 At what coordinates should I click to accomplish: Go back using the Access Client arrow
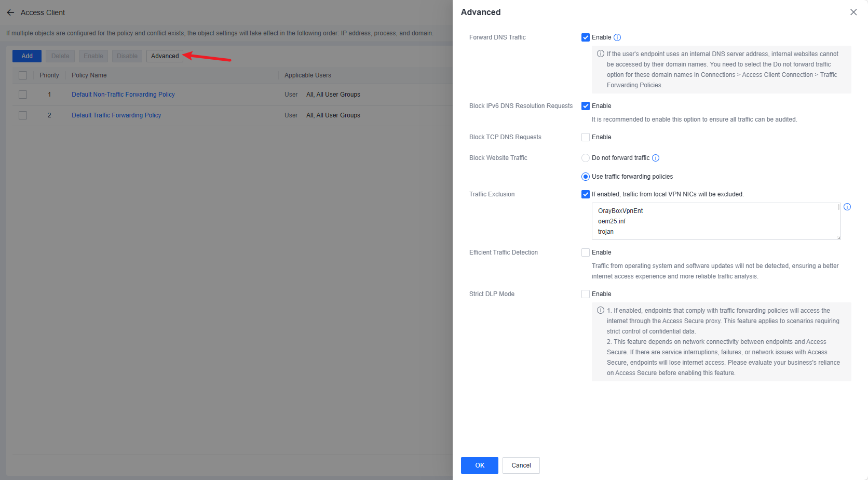(x=10, y=12)
